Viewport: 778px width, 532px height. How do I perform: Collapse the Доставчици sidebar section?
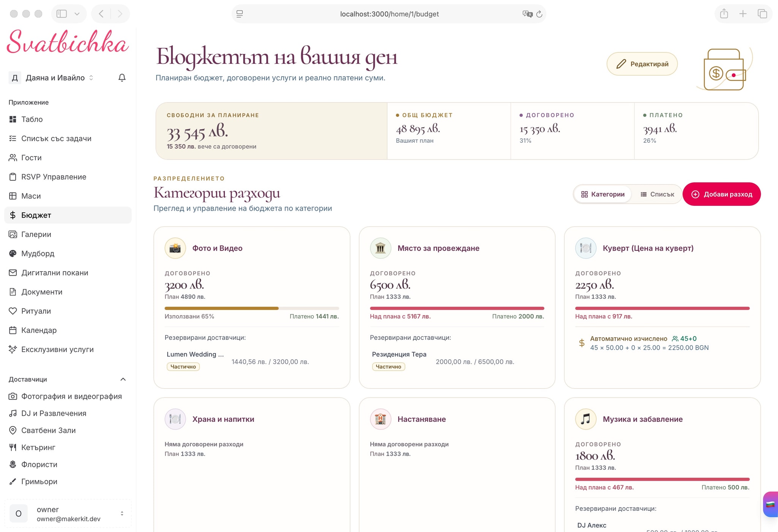point(123,379)
